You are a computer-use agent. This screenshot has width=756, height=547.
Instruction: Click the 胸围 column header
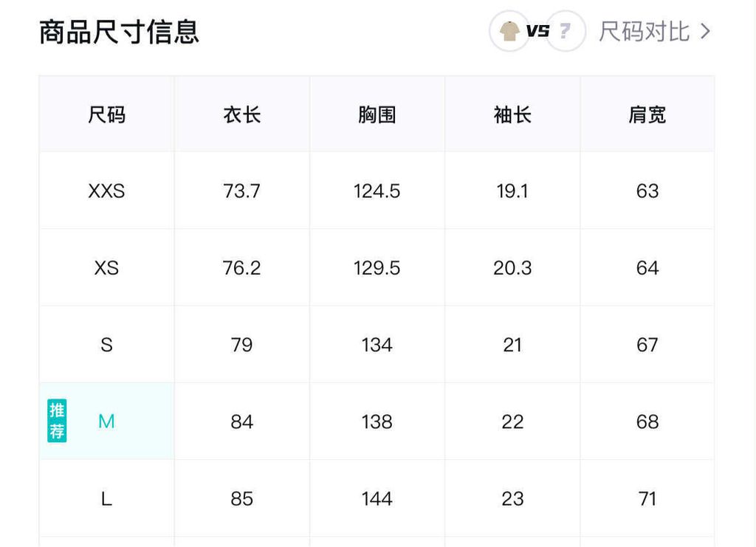pos(377,114)
